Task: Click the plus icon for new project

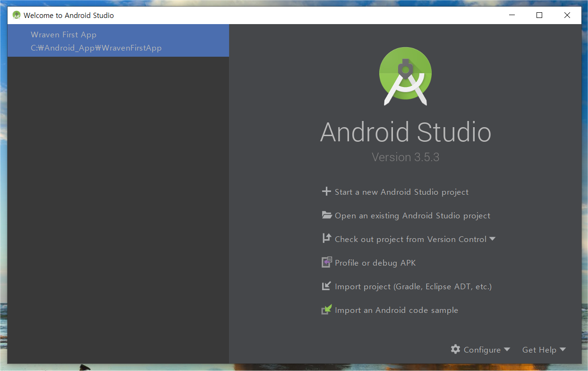Action: pyautogui.click(x=326, y=191)
